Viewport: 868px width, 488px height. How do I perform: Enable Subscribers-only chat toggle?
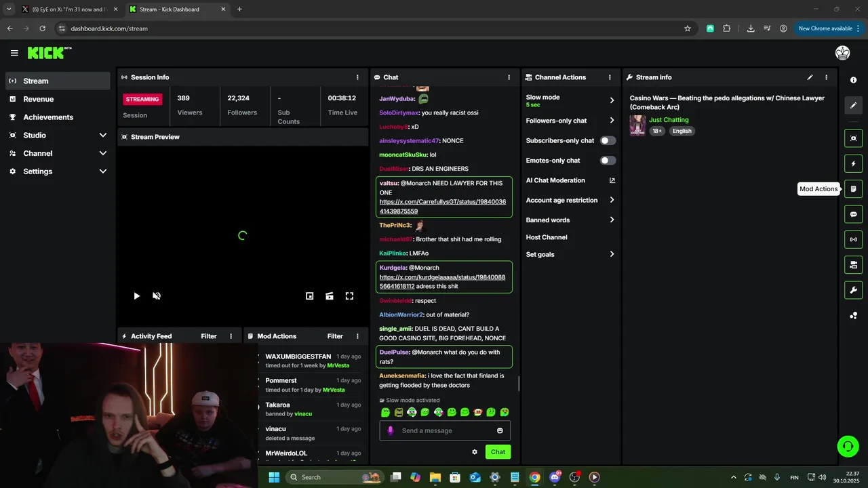click(608, 140)
